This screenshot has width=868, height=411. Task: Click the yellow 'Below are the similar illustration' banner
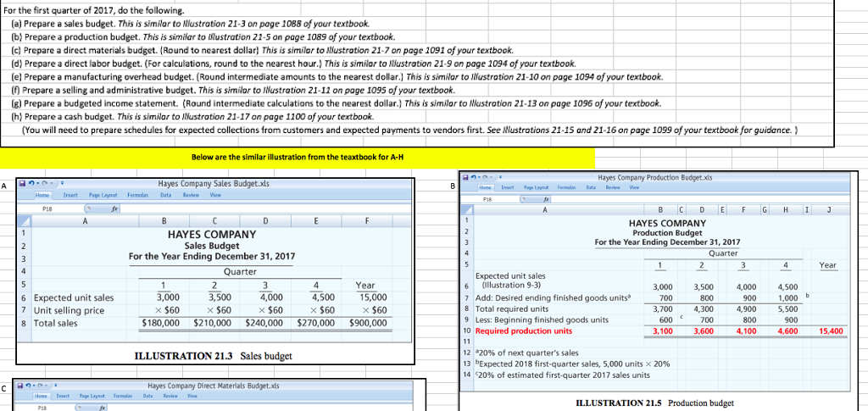pyautogui.click(x=298, y=158)
